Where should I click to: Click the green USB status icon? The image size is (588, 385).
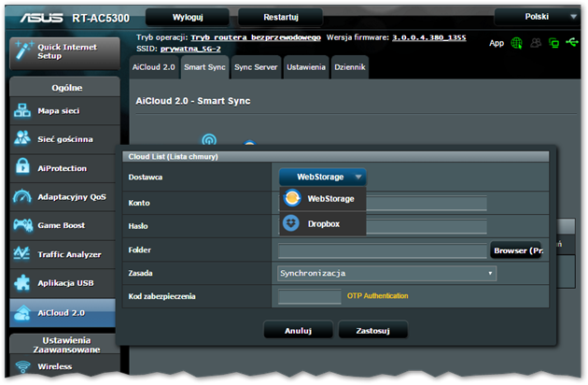(572, 42)
